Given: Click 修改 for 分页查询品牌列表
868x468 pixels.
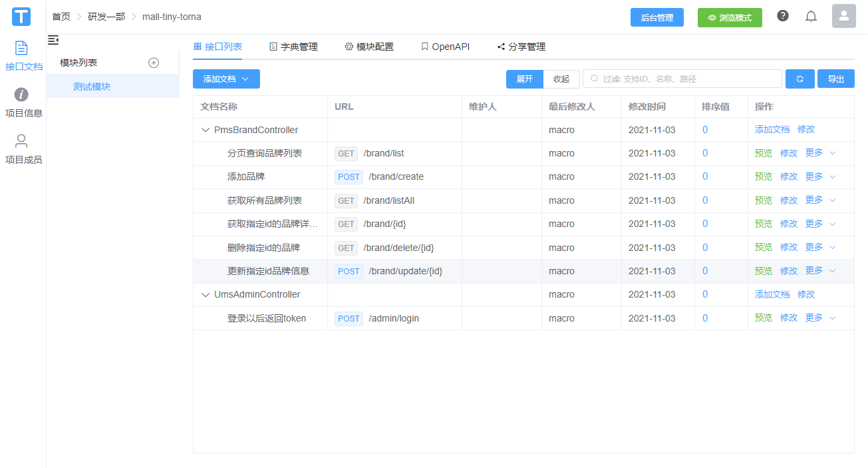Looking at the screenshot, I should 789,153.
